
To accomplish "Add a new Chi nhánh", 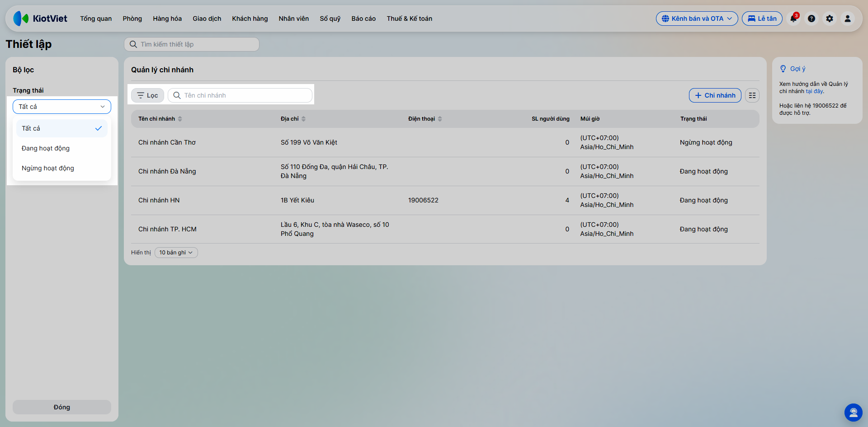I will coord(715,95).
